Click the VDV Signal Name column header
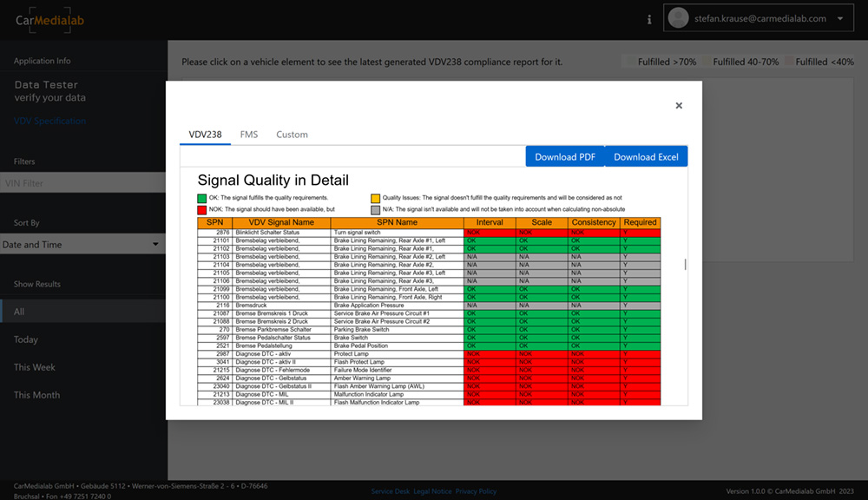The image size is (868, 500). coord(281,222)
